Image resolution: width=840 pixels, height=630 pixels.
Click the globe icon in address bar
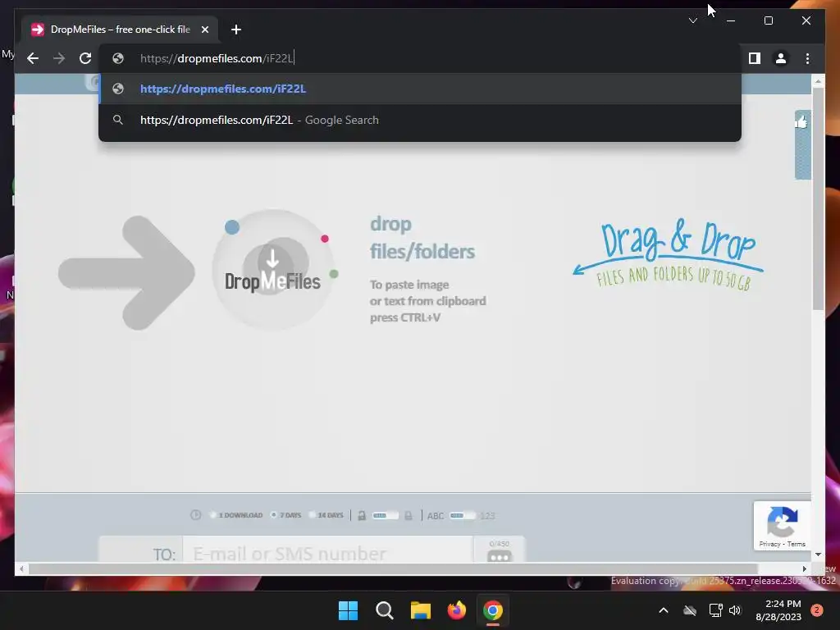pyautogui.click(x=118, y=58)
